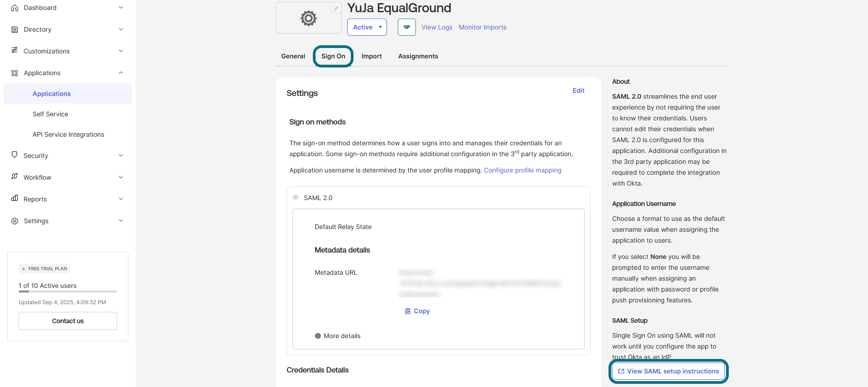
Task: Switch to the Sign On tab
Action: click(333, 56)
